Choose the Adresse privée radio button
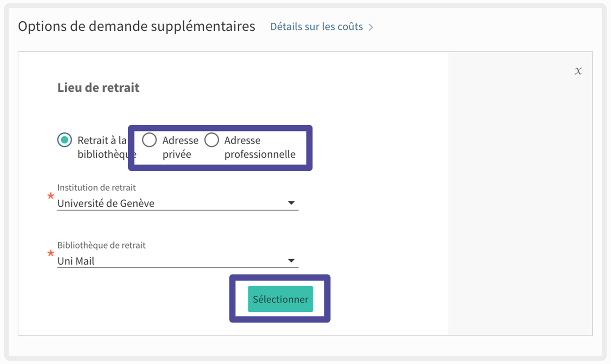 tap(149, 140)
